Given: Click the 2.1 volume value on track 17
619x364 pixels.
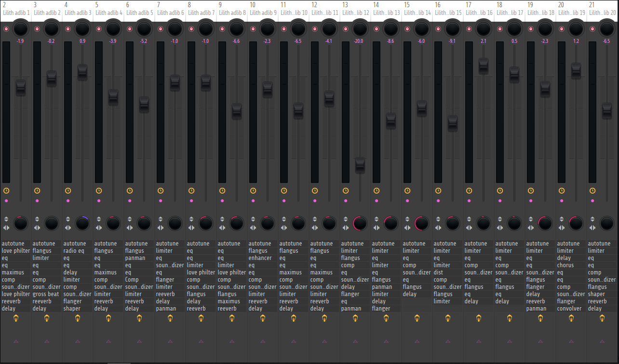Looking at the screenshot, I should pos(483,41).
